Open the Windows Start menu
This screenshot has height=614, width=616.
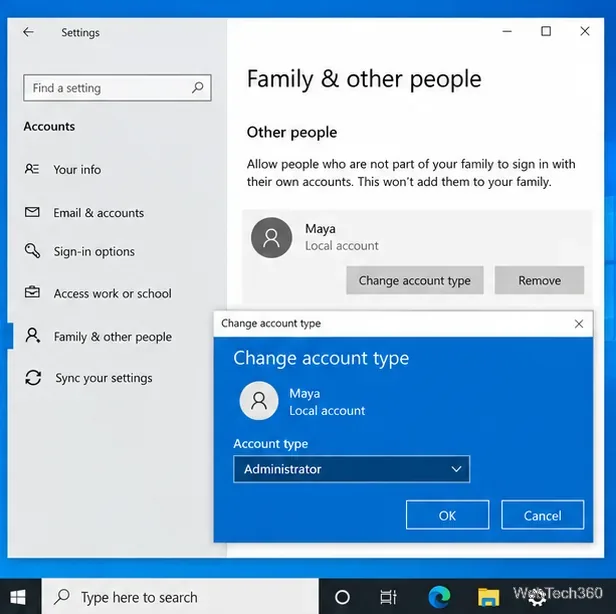18,597
